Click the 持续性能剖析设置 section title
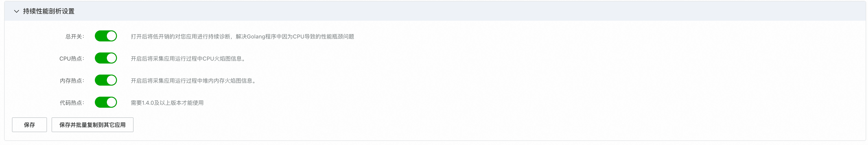Viewport: 868px width, 145px height. [x=49, y=12]
